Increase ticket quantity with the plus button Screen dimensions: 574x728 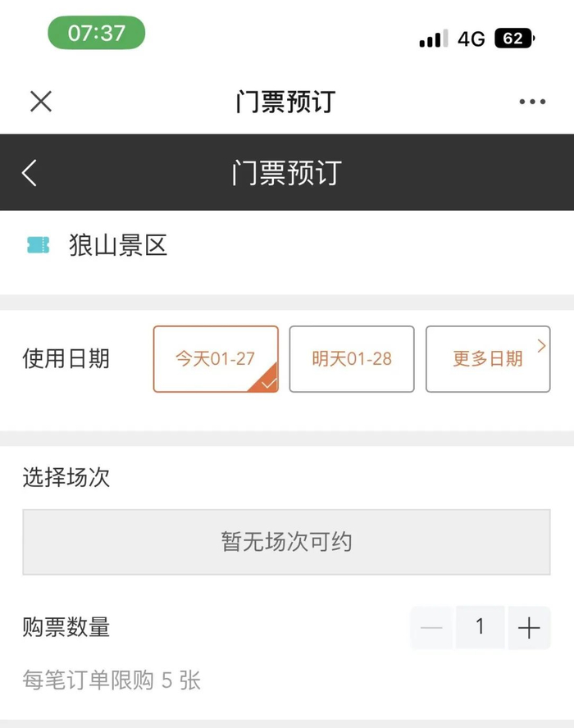point(529,629)
